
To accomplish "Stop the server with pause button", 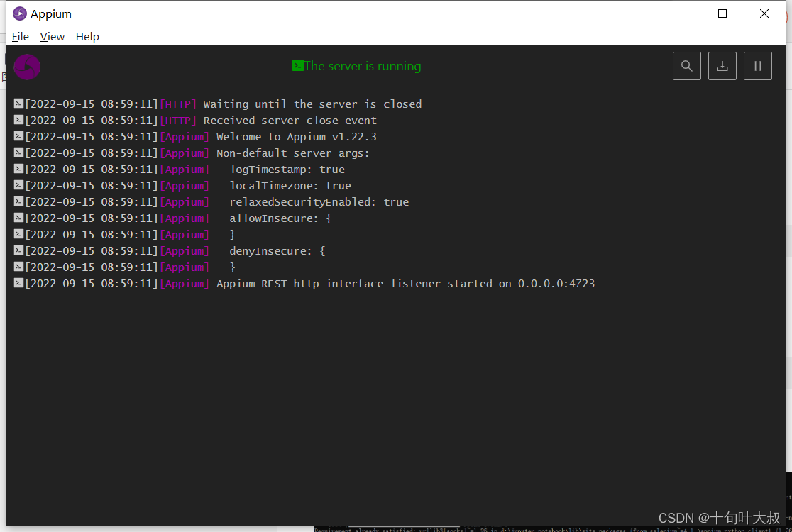I will (757, 66).
